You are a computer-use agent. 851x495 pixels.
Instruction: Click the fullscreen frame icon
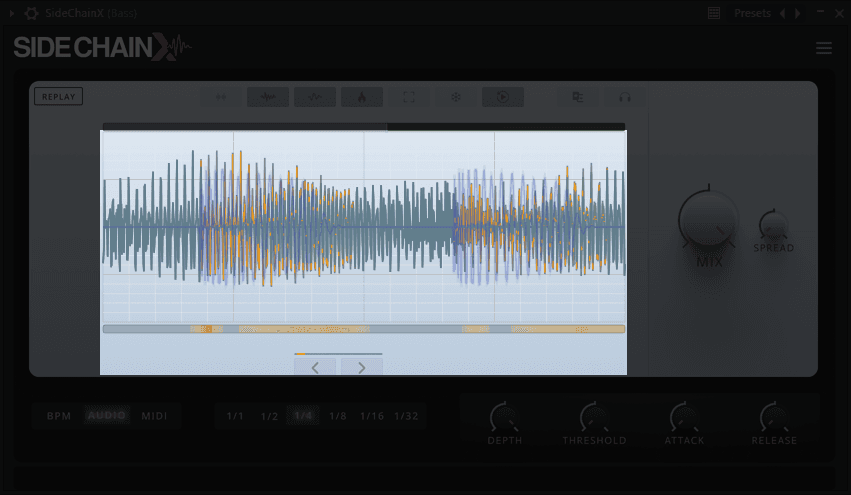[409, 97]
